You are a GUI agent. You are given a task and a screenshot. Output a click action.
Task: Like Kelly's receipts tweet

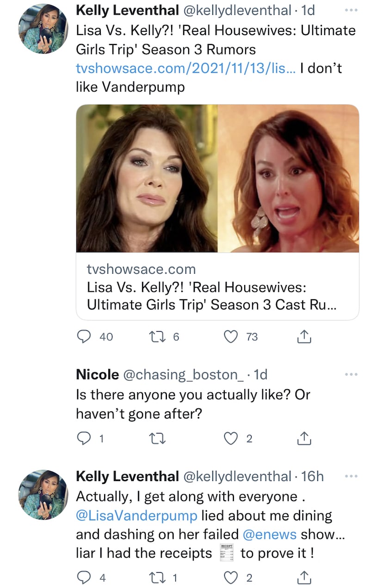230,577
